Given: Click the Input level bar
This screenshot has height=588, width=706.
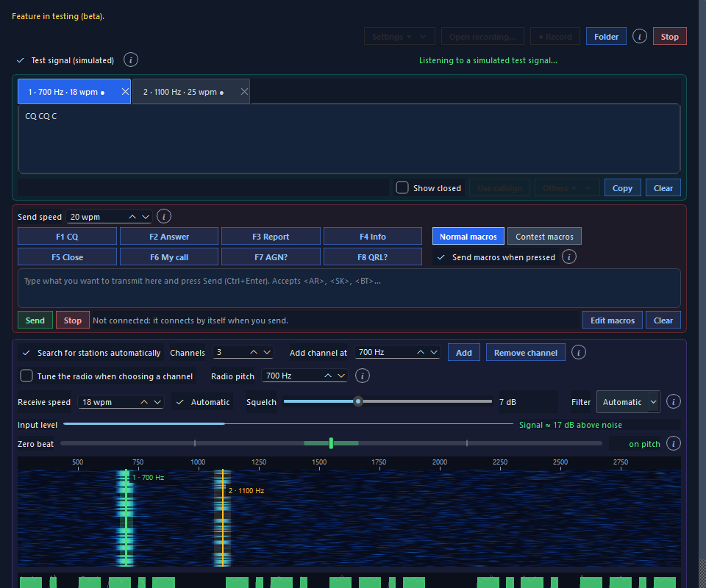Looking at the screenshot, I should tap(288, 424).
